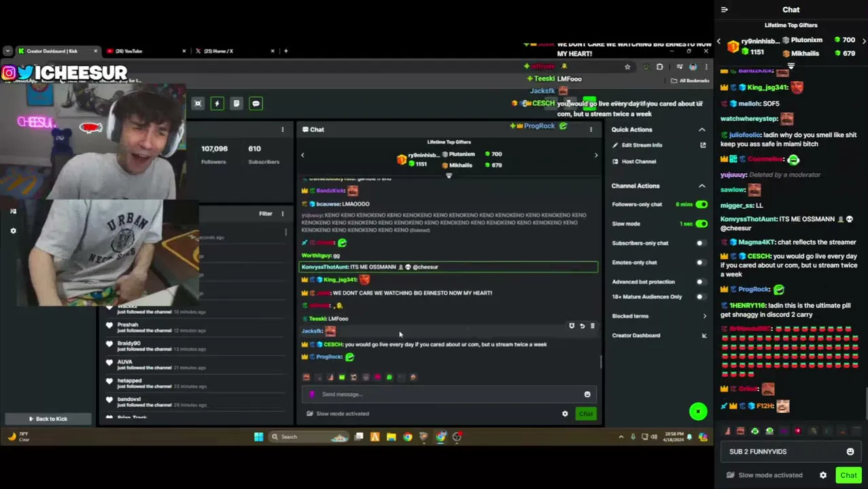The height and width of the screenshot is (489, 868).
Task: Open KonvyssThotAunt highlighted chat message
Action: tap(449, 267)
